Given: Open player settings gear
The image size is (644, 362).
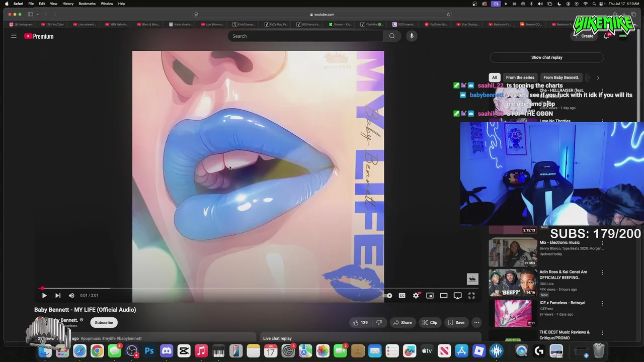Looking at the screenshot, I should pos(416,296).
